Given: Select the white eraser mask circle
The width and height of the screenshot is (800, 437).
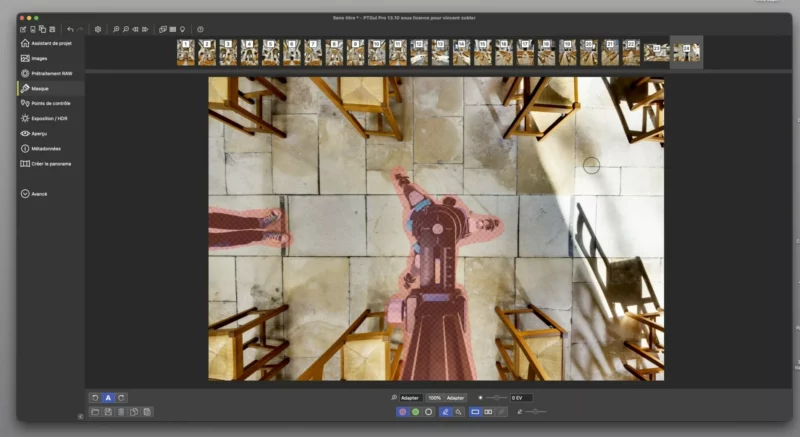Looking at the screenshot, I should point(429,412).
